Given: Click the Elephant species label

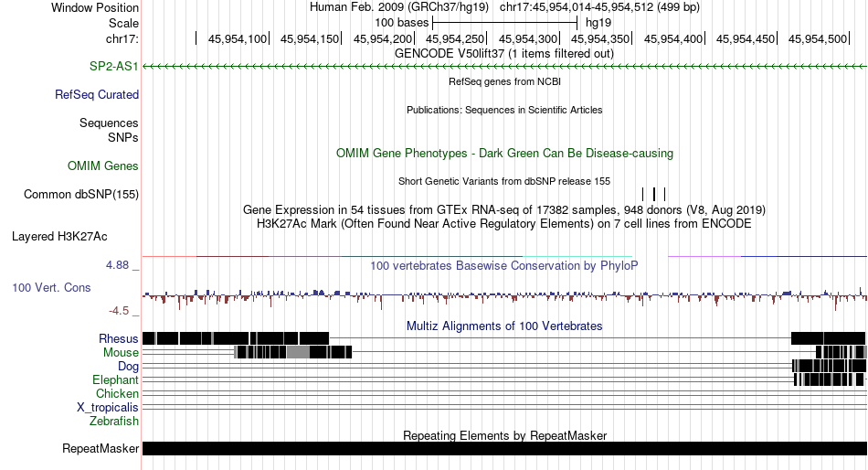Looking at the screenshot, I should [x=115, y=379].
